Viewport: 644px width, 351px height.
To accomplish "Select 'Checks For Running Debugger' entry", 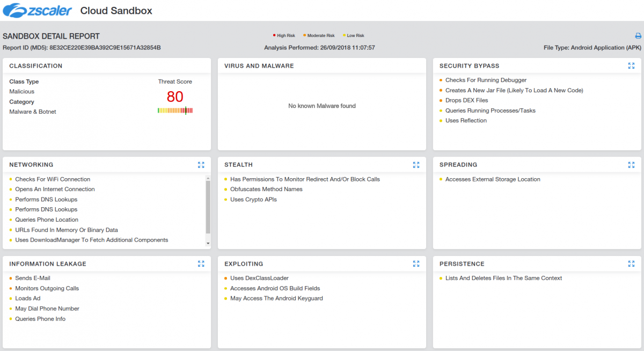I will pos(486,80).
